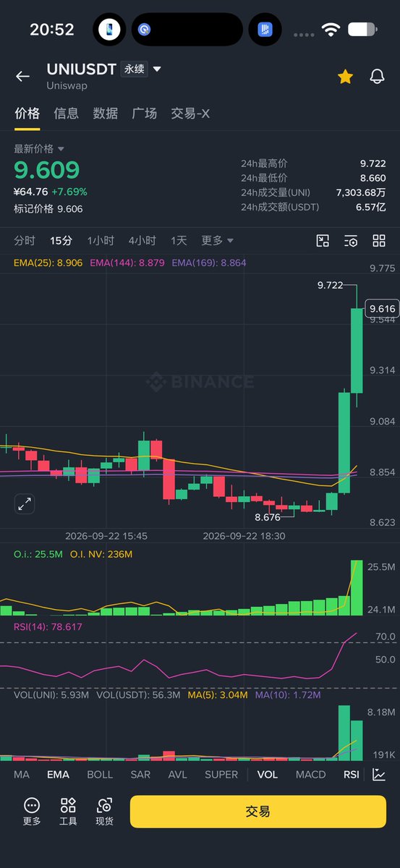The image size is (400, 868).
Task: Expand the UNIUSDT pair selector arrow
Action: (x=157, y=69)
